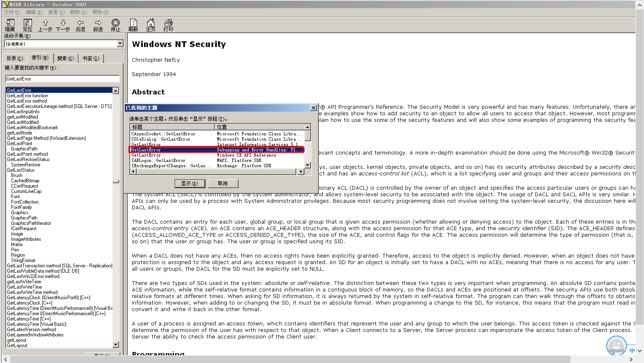Click the input method 中 indicator
The height and width of the screenshot is (363, 644).
coord(632,351)
